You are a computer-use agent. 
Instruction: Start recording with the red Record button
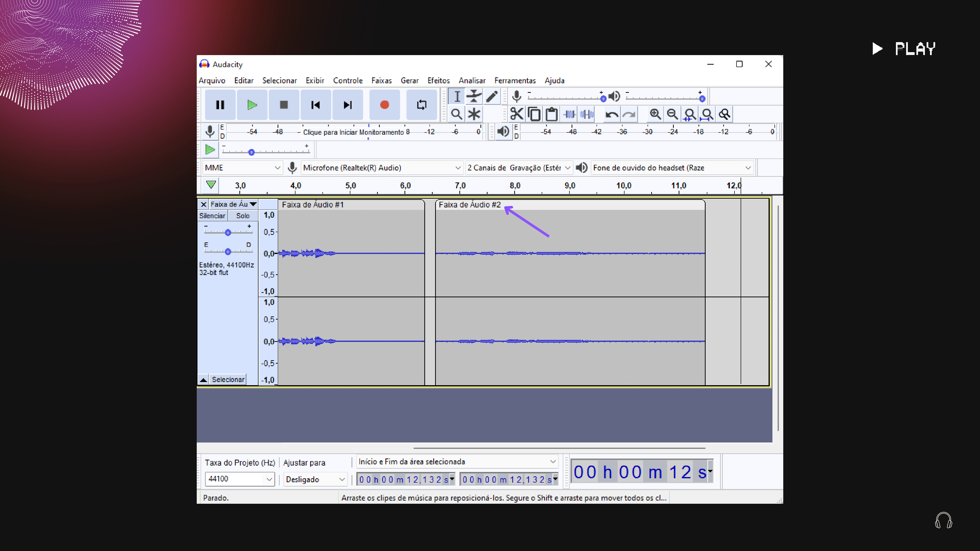(x=384, y=105)
